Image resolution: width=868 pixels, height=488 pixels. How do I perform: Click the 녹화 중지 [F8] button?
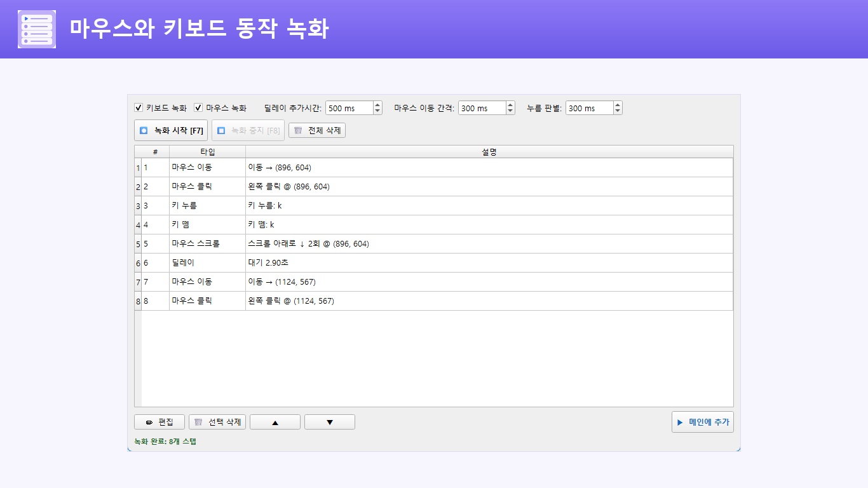point(248,130)
